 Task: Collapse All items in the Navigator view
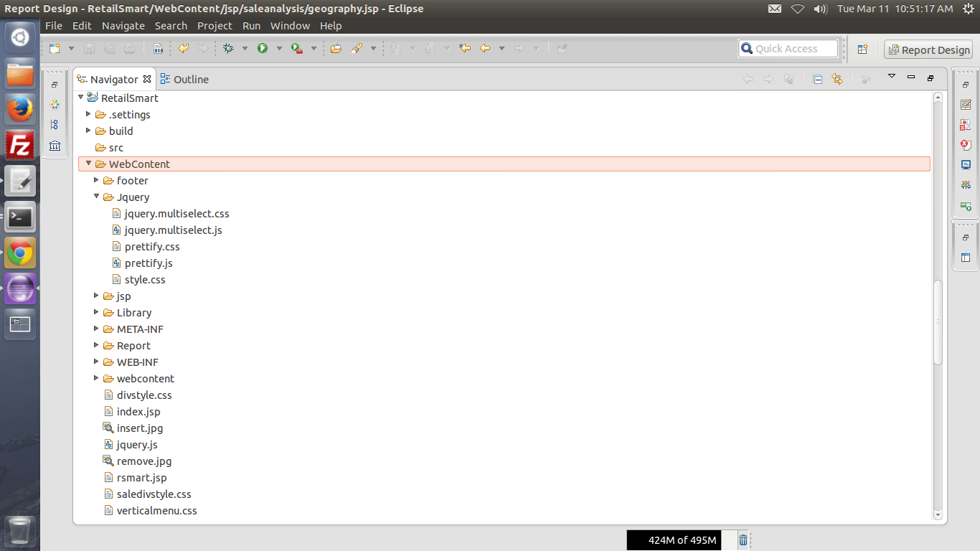click(x=818, y=79)
